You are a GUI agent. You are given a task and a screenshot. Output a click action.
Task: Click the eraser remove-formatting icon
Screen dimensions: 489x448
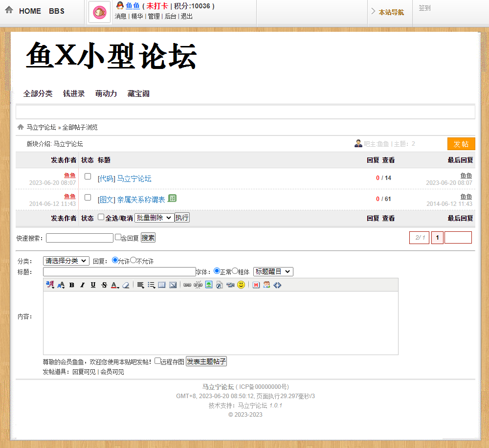[126, 285]
